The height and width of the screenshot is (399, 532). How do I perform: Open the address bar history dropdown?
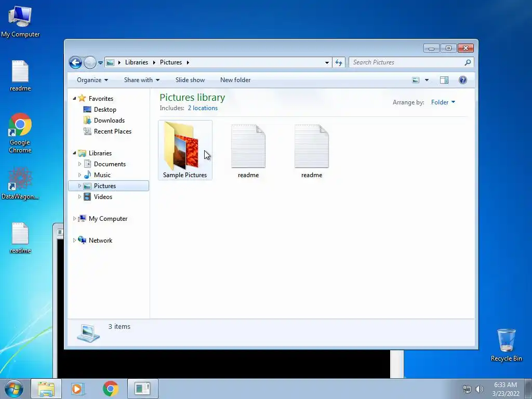point(327,62)
